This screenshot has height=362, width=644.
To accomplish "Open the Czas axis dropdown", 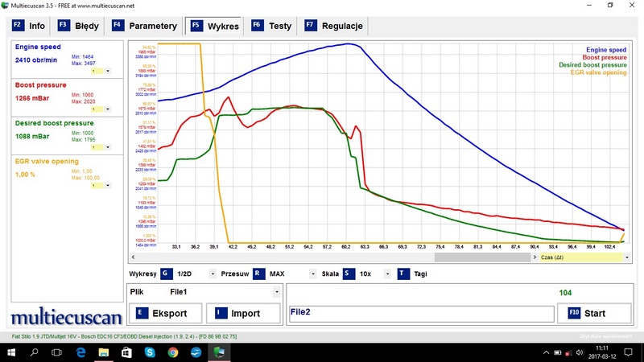I will 627,257.
